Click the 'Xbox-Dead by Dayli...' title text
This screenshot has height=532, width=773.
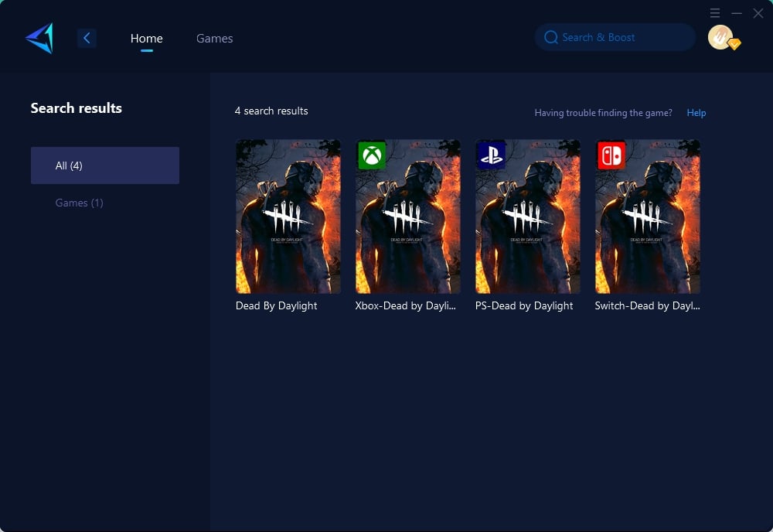click(x=405, y=305)
